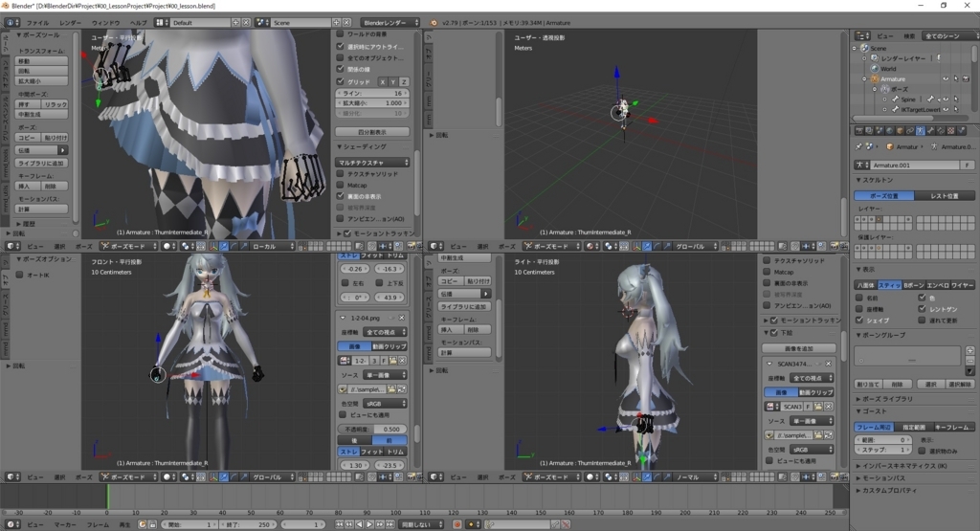This screenshot has width=980, height=531.
Task: Open the bone properties tab icon
Action: (x=930, y=130)
